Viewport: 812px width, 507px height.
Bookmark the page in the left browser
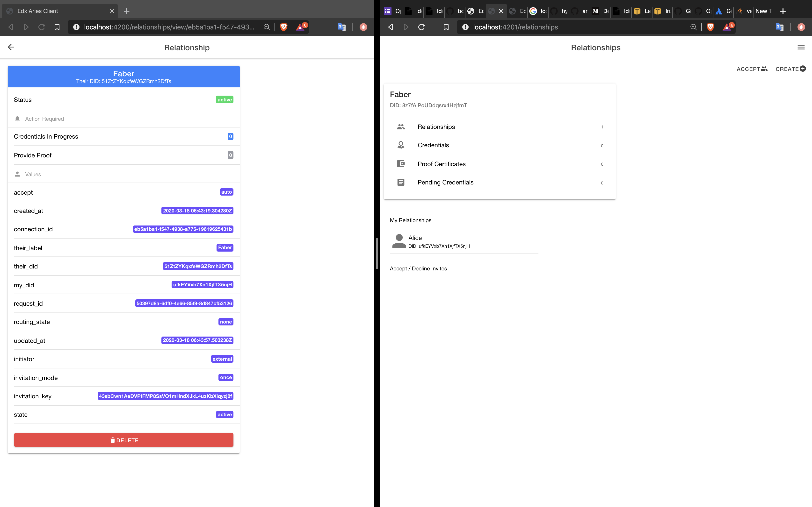(57, 27)
